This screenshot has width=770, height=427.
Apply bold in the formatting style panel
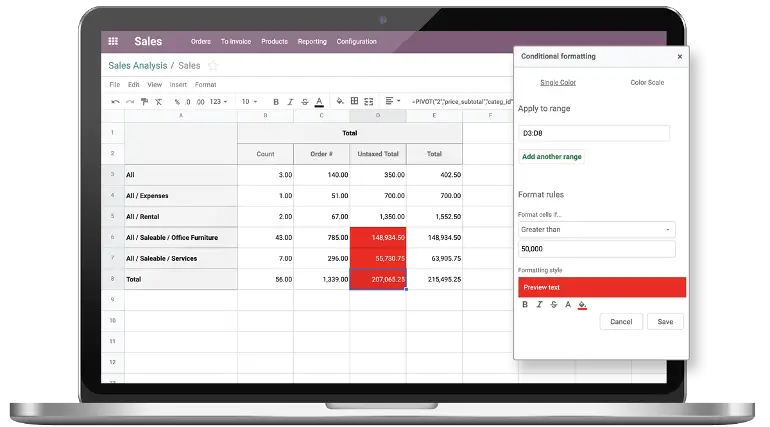point(525,305)
